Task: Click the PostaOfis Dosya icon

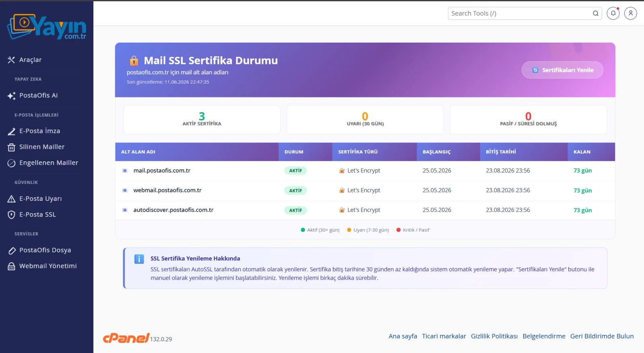Action: [x=11, y=250]
